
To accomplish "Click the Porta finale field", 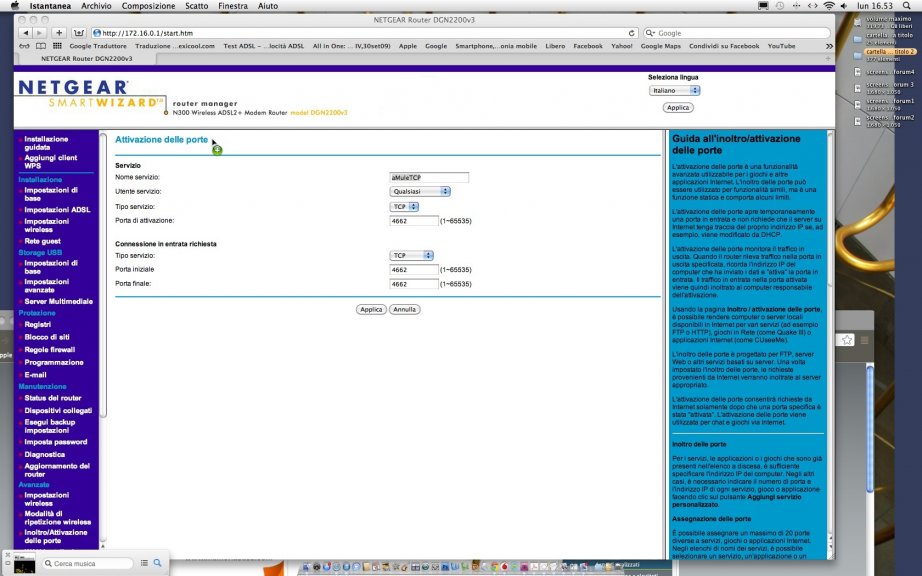I will (x=414, y=284).
